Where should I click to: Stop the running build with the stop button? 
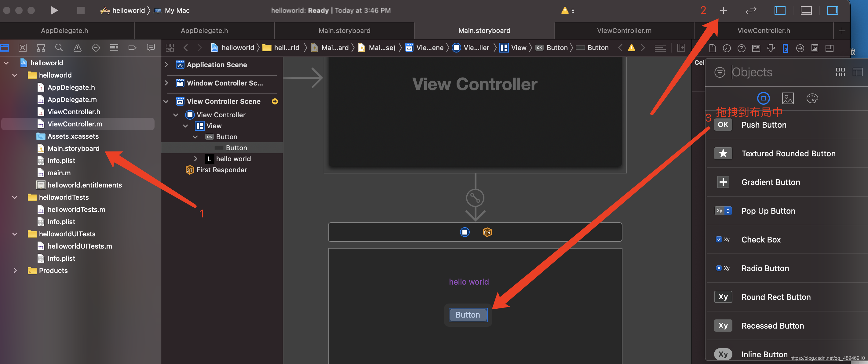click(x=81, y=10)
